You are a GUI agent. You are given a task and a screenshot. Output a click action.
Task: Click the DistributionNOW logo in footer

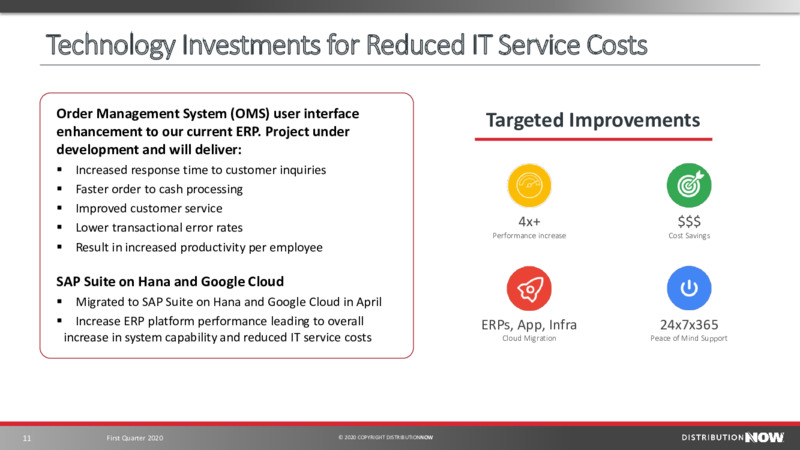732,437
